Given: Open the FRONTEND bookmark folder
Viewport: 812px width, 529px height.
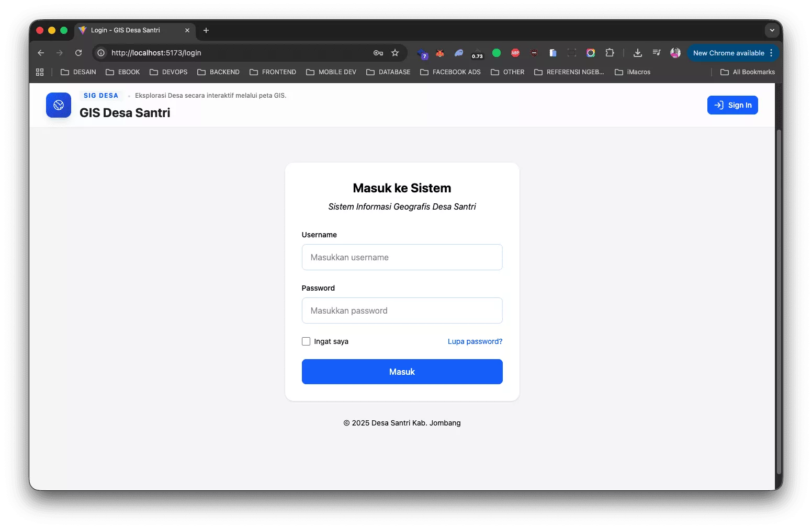Looking at the screenshot, I should click(x=273, y=72).
